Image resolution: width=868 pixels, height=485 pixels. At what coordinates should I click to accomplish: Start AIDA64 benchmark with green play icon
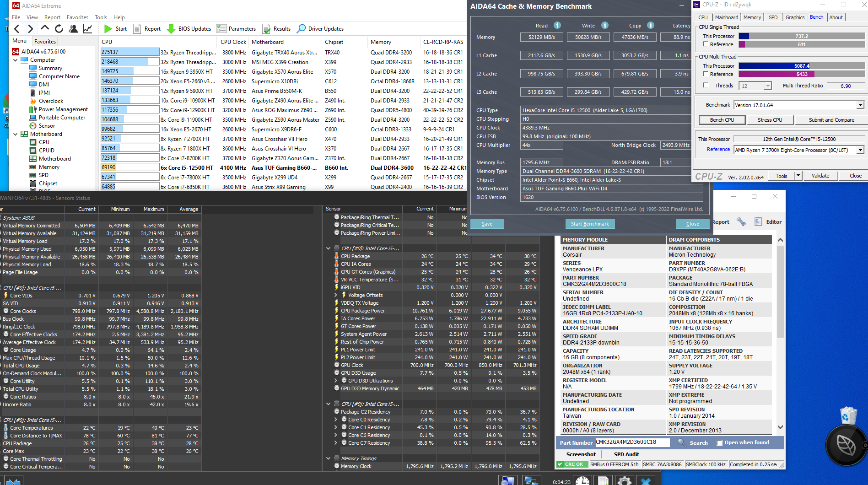[108, 29]
